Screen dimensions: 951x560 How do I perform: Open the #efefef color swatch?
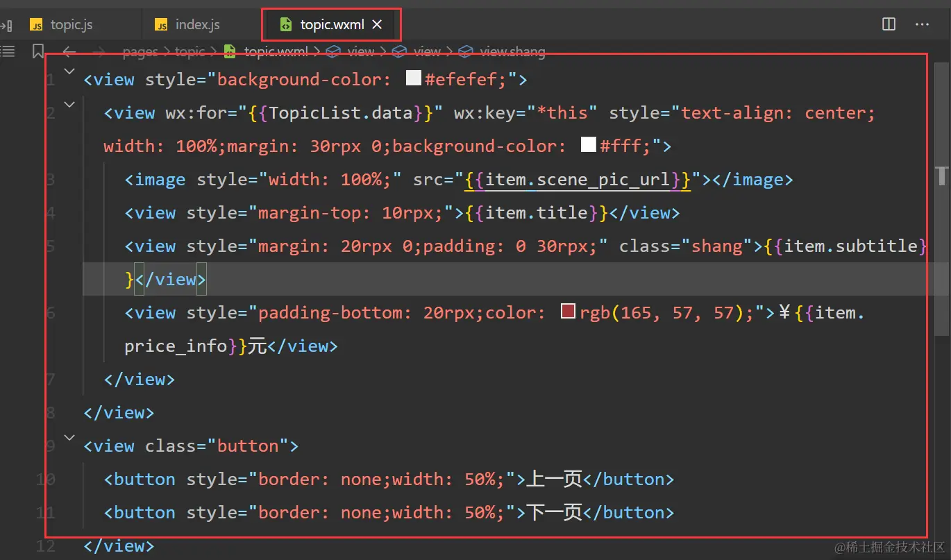[x=414, y=78]
